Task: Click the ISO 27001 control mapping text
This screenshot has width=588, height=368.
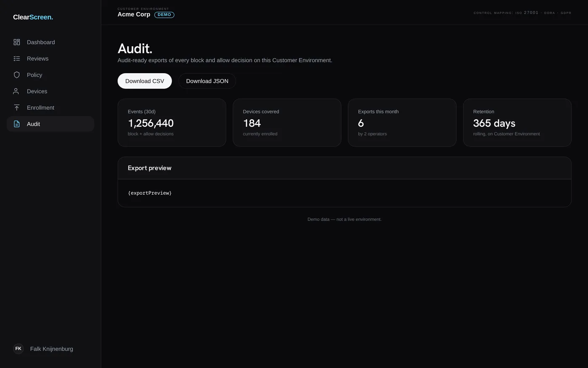Action: click(x=527, y=13)
